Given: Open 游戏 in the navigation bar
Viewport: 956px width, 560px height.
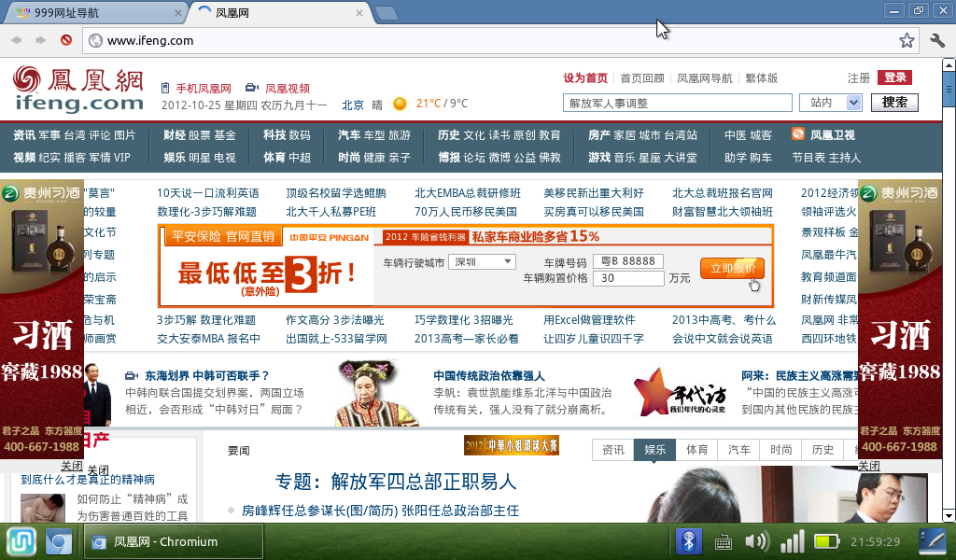Looking at the screenshot, I should (x=599, y=157).
